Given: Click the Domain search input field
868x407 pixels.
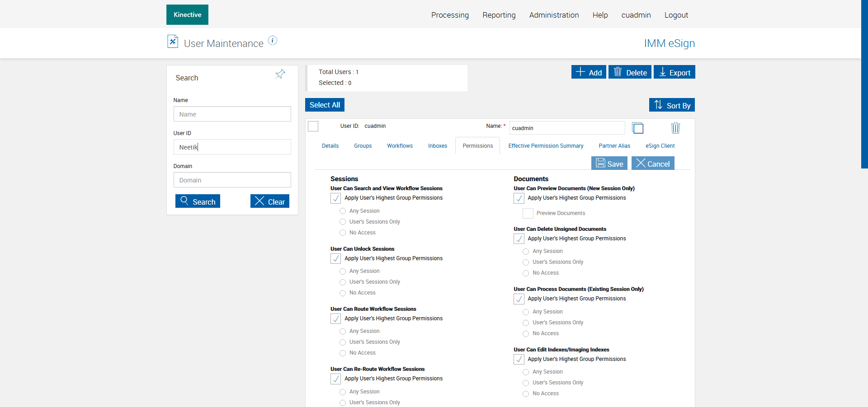Looking at the screenshot, I should 232,180.
